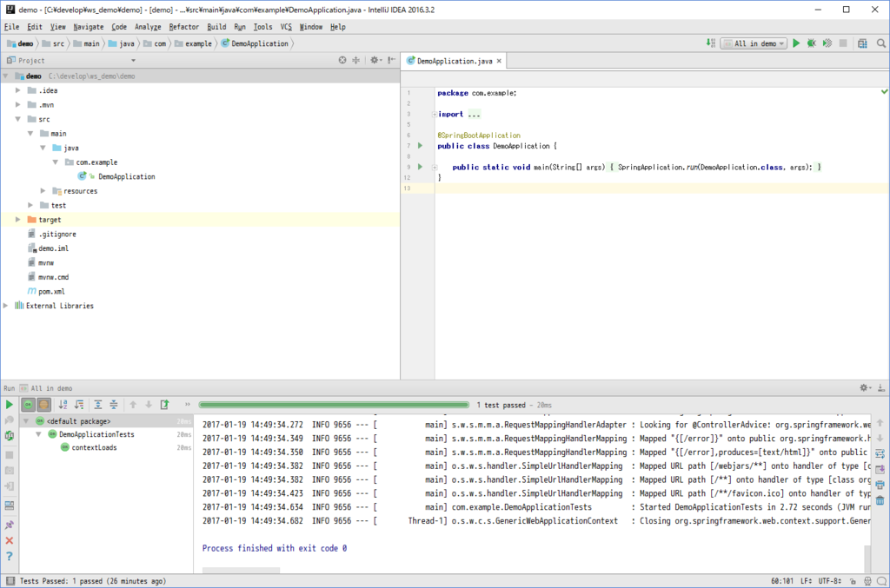890x588 pixels.
Task: Select the DemoApplication.java editor tab
Action: coord(454,61)
